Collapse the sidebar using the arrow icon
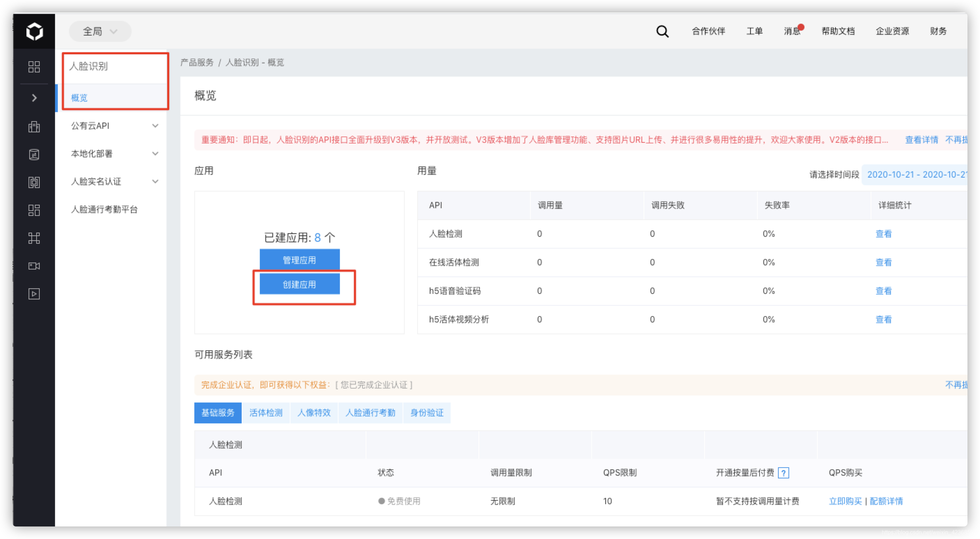The width and height of the screenshot is (980, 539). 34,98
